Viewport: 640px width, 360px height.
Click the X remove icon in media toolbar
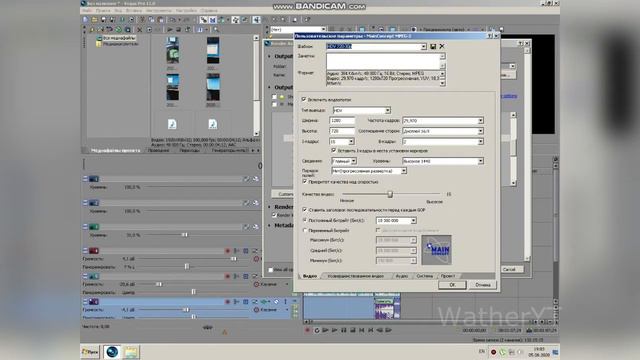(140, 30)
